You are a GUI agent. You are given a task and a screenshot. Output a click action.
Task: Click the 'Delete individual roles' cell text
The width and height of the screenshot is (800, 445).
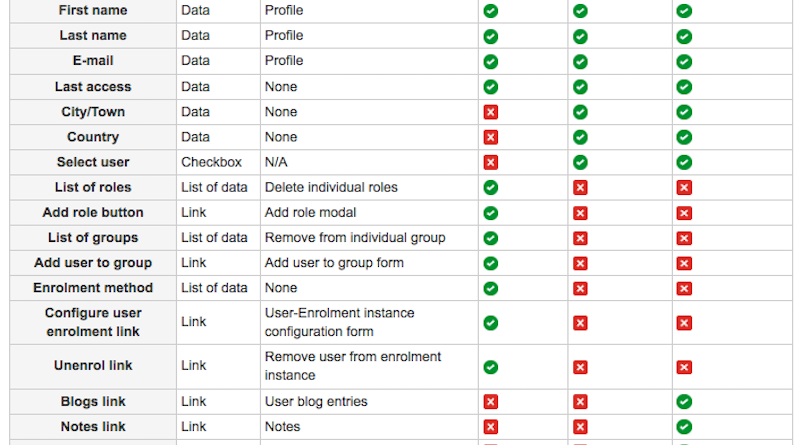(x=331, y=187)
